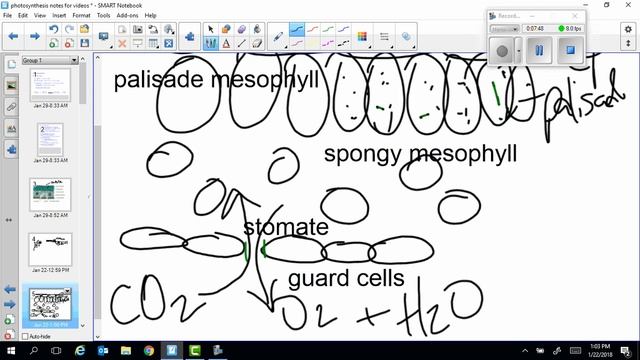
Task: Expand the Group 1 dropdown in the page sorter
Action: pos(74,60)
